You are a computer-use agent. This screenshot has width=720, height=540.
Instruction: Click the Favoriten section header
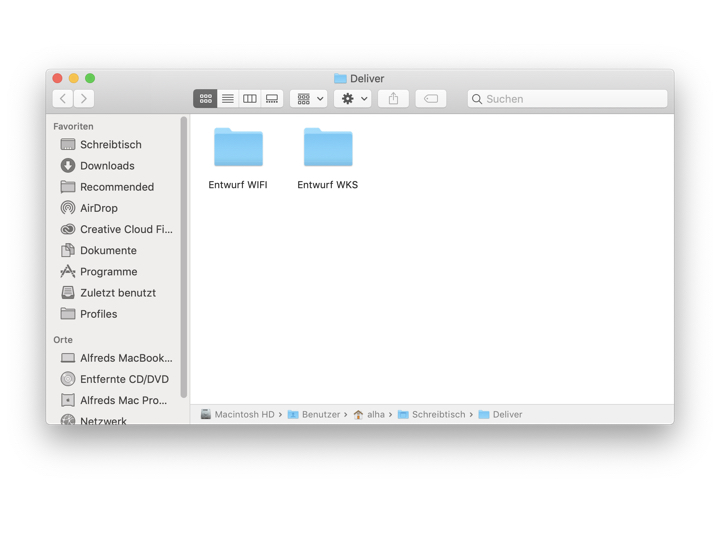click(73, 126)
